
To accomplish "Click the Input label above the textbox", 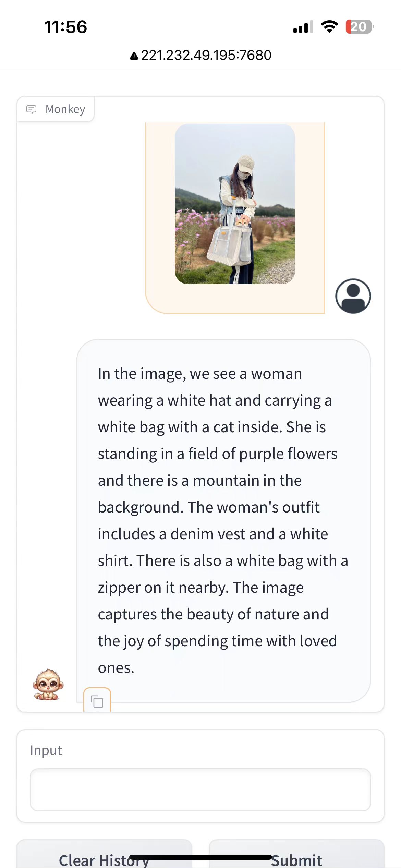I will point(46,750).
